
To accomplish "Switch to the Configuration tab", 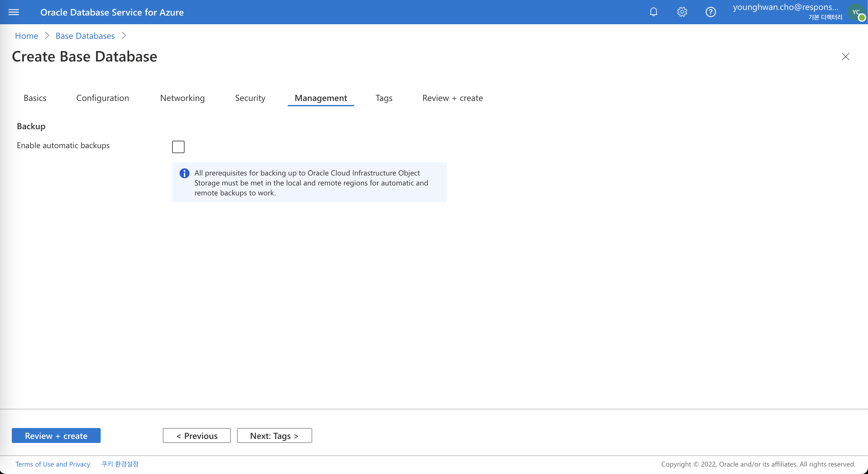I will pyautogui.click(x=103, y=98).
